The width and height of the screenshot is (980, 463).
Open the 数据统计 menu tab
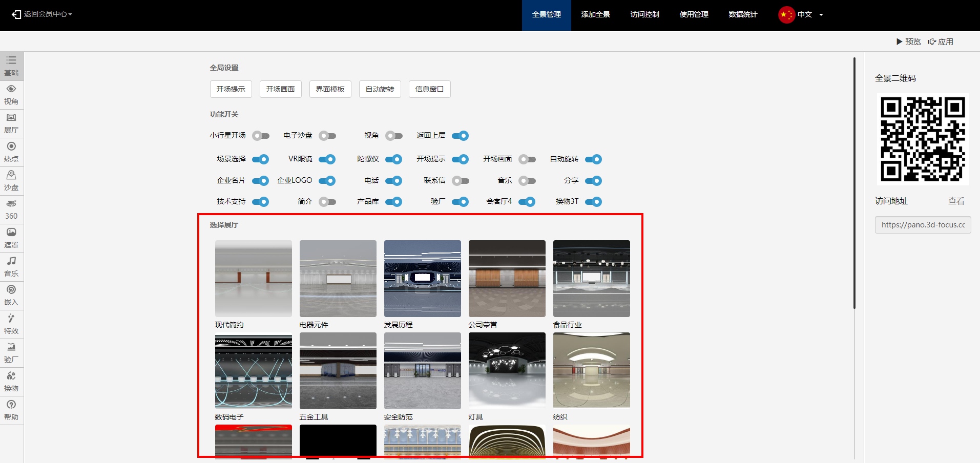(x=742, y=15)
